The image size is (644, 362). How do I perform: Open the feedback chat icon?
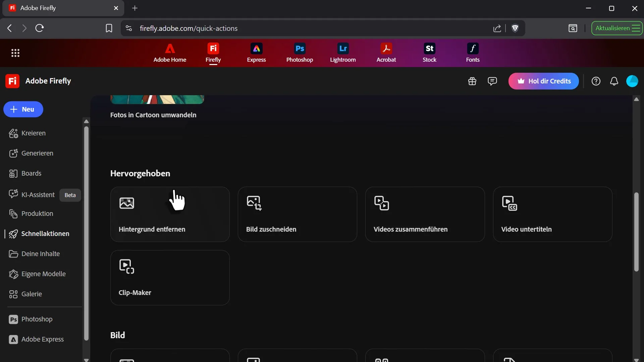492,81
